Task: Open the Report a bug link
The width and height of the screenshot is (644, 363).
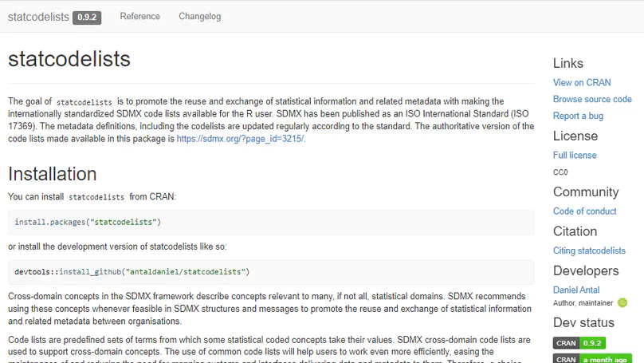Action: click(578, 116)
